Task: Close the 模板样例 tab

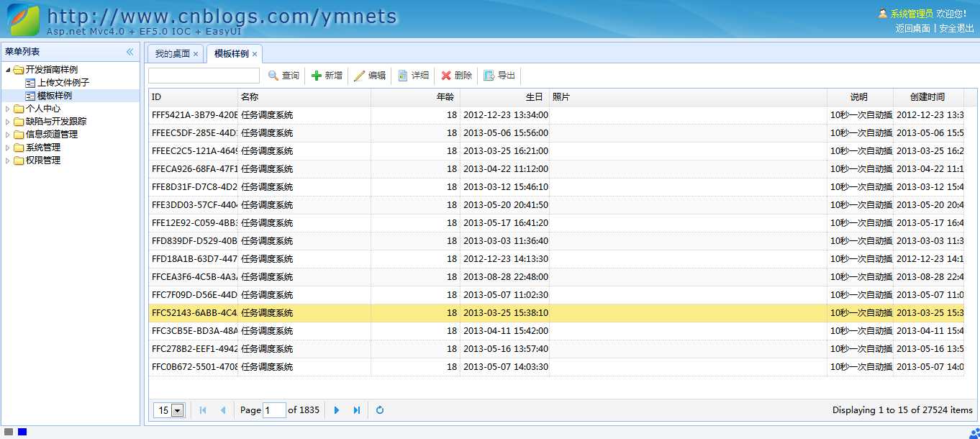Action: tap(255, 54)
